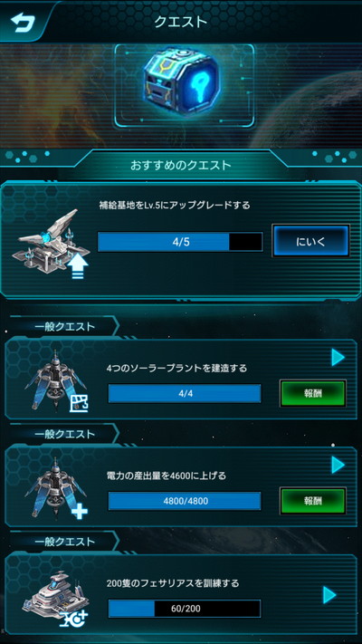Select the third 一般クエスト label tab

(x=64, y=542)
